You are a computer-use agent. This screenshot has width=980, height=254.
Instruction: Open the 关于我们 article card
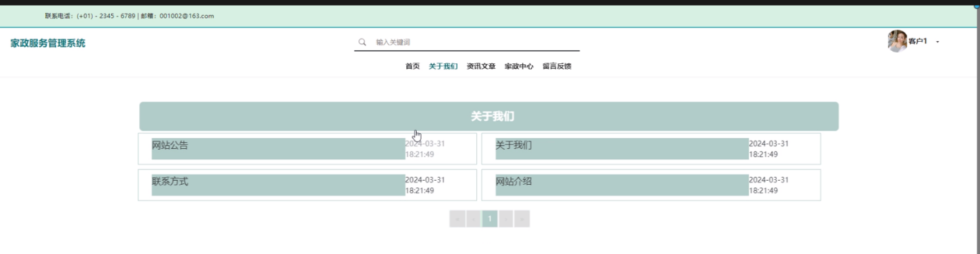pos(651,149)
